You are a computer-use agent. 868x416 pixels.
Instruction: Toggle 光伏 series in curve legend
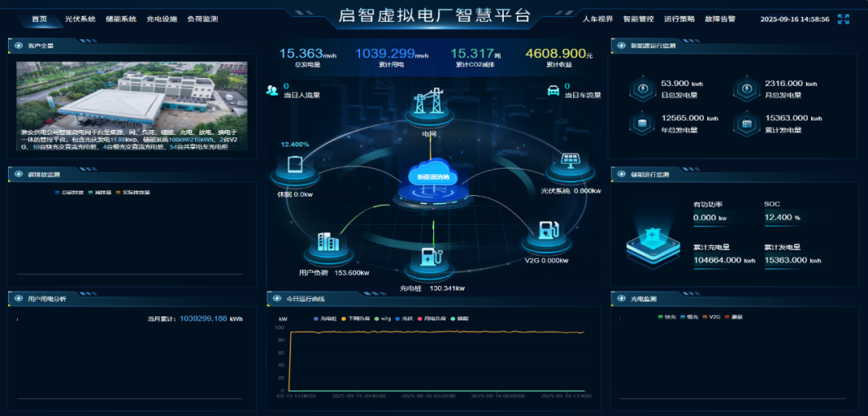click(404, 319)
